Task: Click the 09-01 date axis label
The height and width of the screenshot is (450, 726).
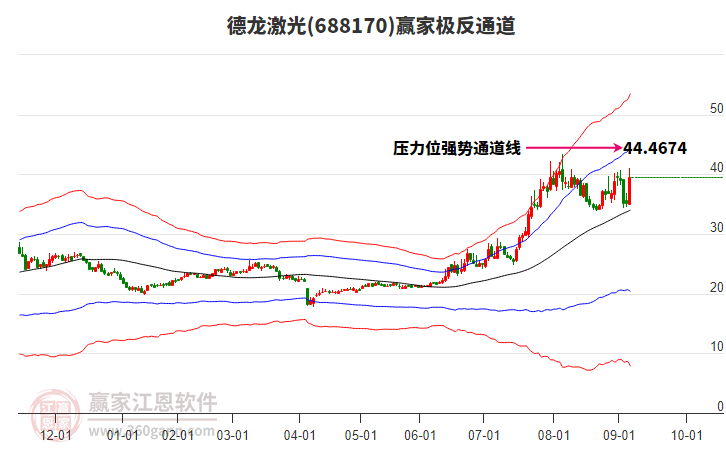Action: coord(618,436)
